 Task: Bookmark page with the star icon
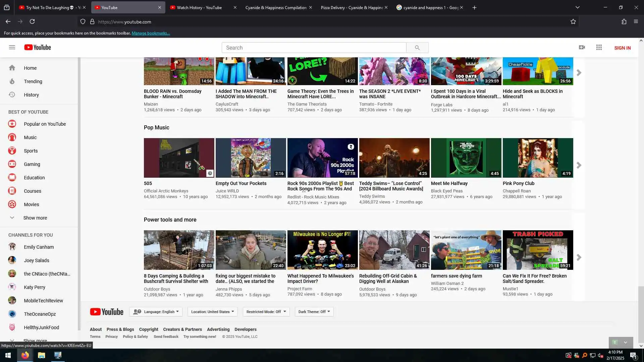[x=573, y=22]
